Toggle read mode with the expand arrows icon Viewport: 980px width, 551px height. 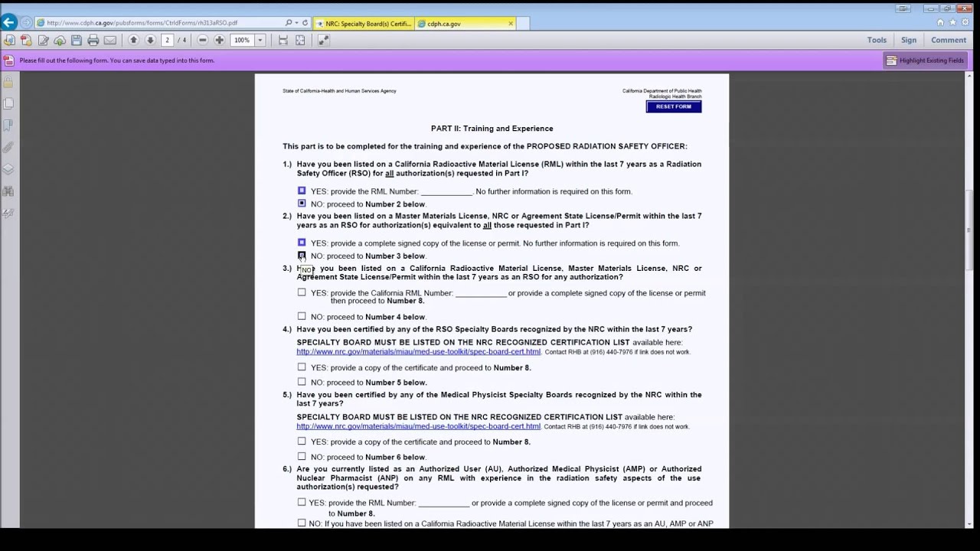tap(323, 40)
